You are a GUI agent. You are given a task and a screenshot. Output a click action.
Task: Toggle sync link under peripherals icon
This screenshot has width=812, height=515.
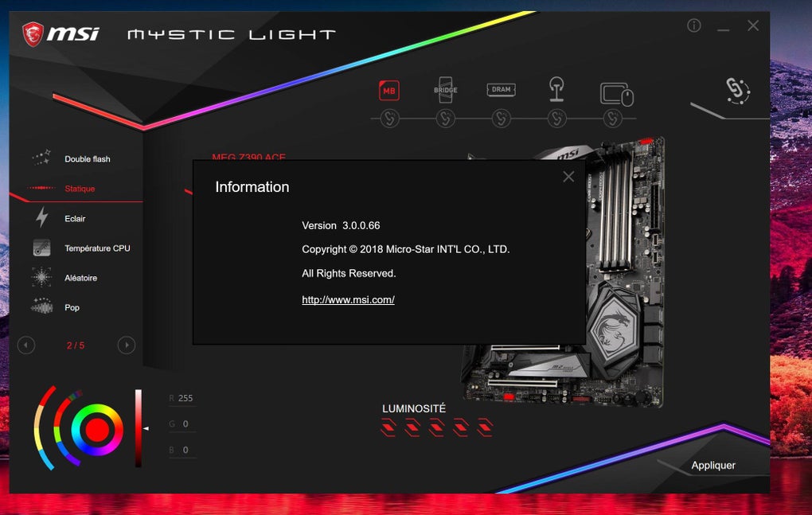(612, 119)
